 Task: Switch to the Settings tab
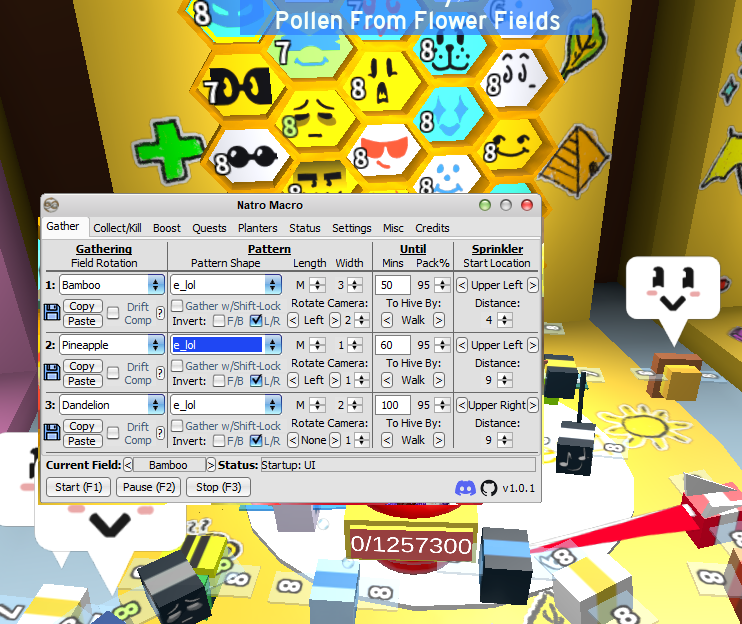click(x=352, y=228)
